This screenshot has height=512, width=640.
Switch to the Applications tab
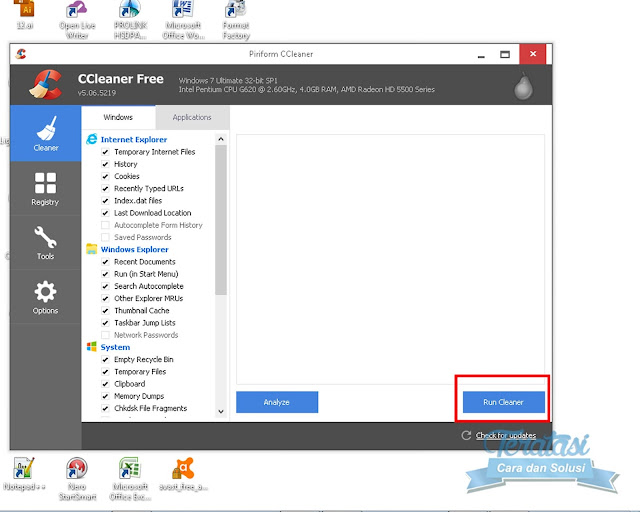pyautogui.click(x=192, y=118)
